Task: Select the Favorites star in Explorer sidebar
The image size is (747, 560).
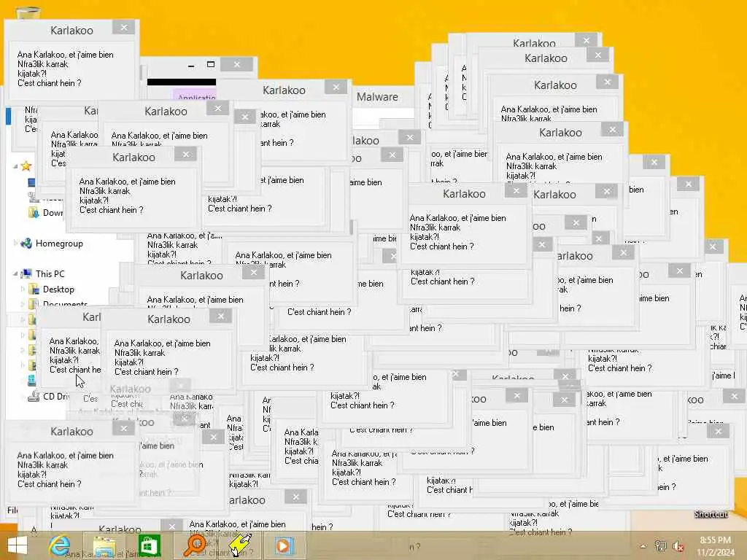Action: (26, 166)
